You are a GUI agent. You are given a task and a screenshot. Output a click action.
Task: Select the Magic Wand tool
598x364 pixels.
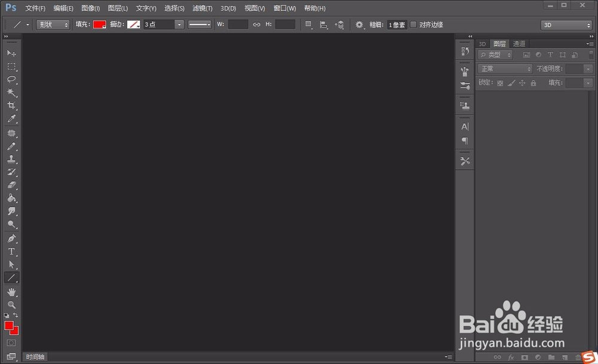click(x=11, y=92)
